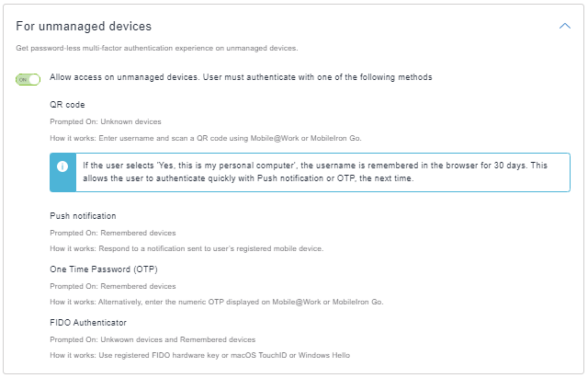The height and width of the screenshot is (378, 588).
Task: Select the Push notification method heading
Action: tap(85, 216)
